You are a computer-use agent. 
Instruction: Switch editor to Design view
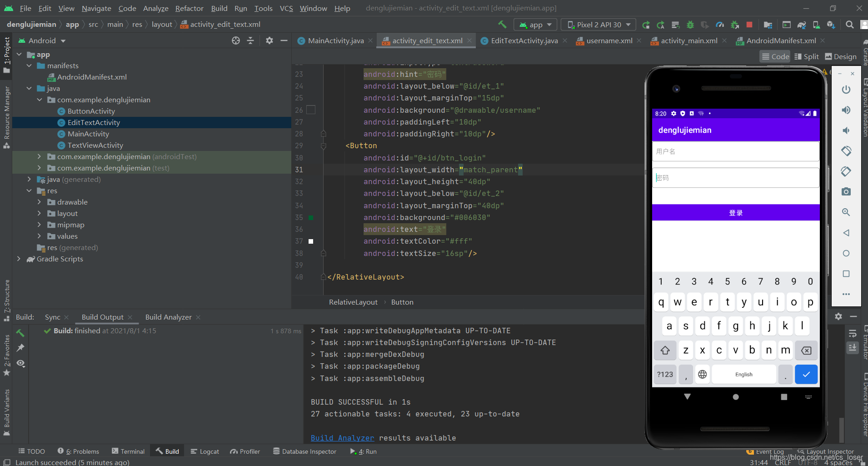[x=841, y=56]
